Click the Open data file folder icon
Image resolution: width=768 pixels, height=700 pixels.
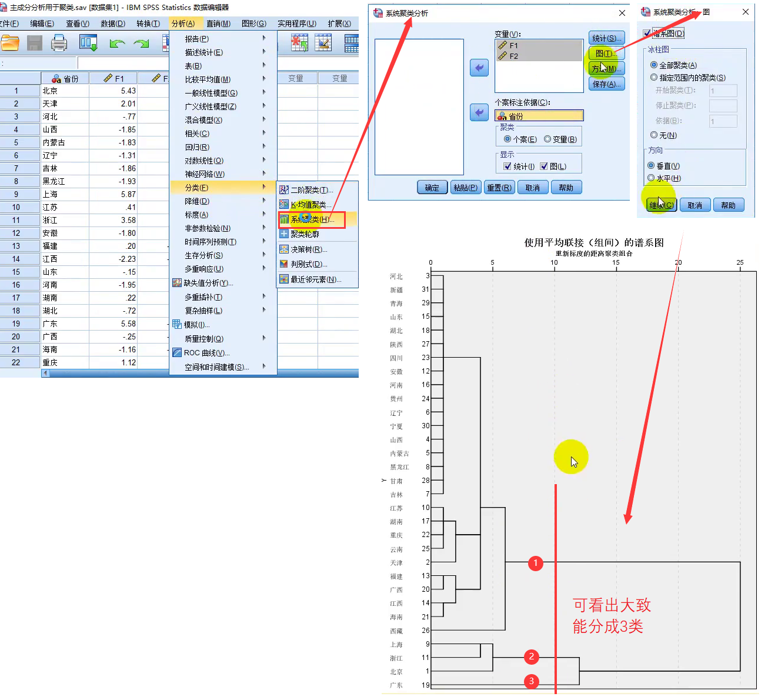click(x=10, y=42)
